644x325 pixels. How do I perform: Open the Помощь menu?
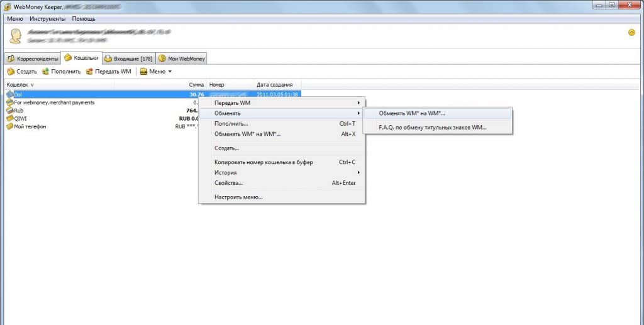pyautogui.click(x=84, y=19)
